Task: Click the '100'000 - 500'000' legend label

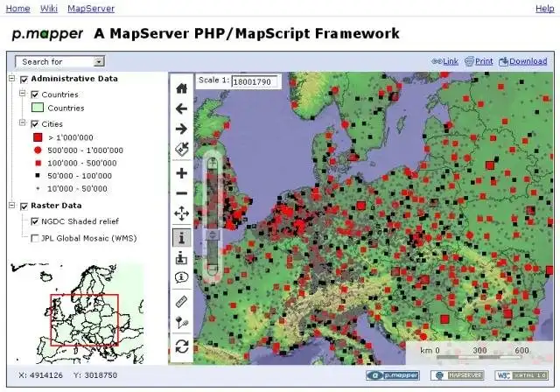Action: (x=82, y=163)
